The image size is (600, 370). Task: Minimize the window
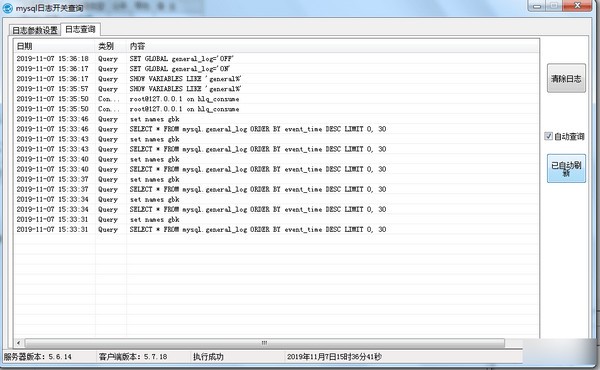click(x=537, y=6)
